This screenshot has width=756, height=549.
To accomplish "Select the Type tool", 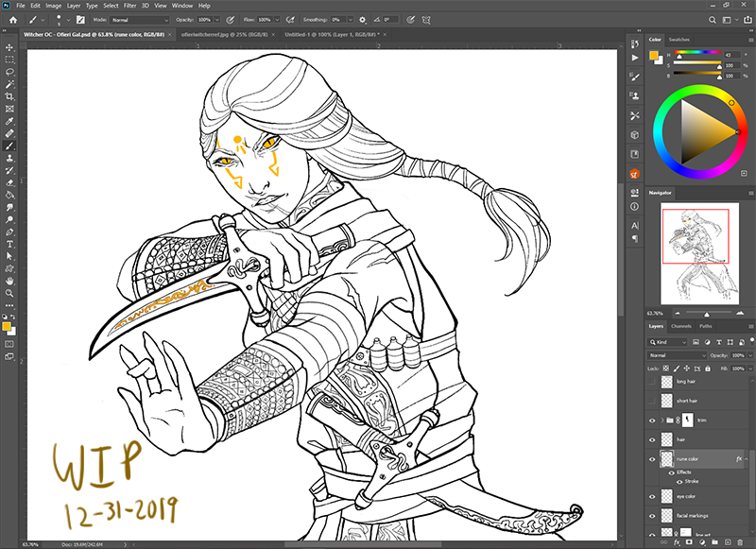I will pyautogui.click(x=9, y=243).
